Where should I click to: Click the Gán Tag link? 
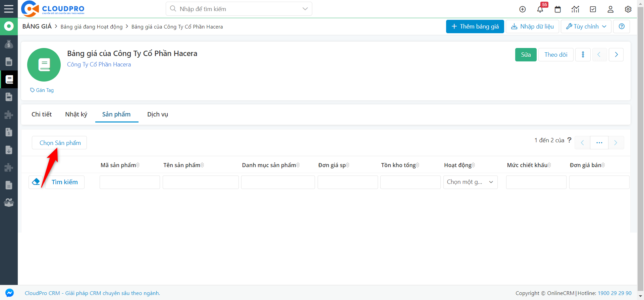pyautogui.click(x=42, y=90)
